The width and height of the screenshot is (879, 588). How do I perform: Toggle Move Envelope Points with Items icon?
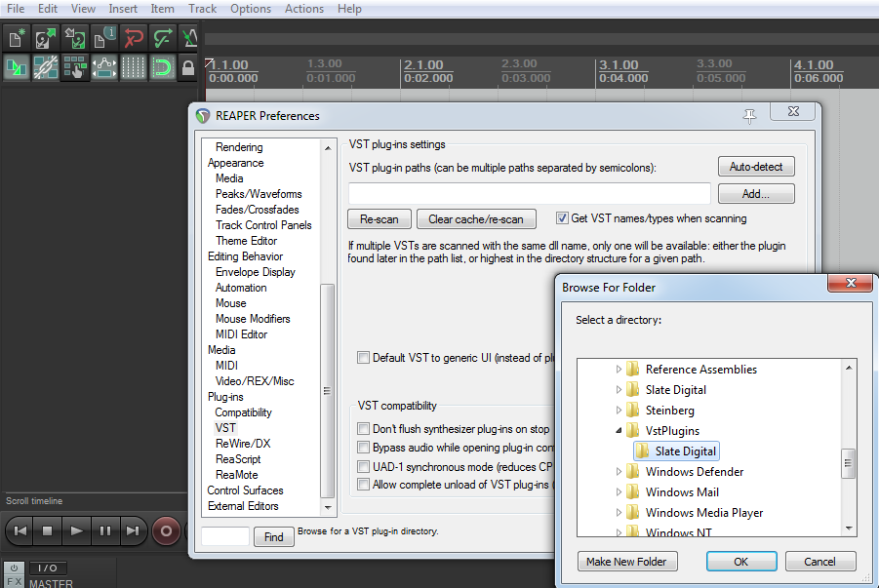click(x=104, y=68)
